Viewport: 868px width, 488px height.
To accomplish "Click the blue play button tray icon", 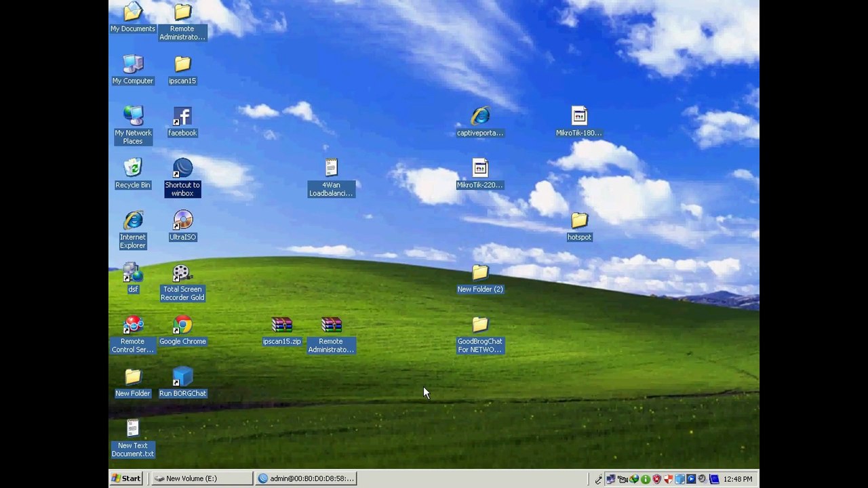I will point(691,479).
